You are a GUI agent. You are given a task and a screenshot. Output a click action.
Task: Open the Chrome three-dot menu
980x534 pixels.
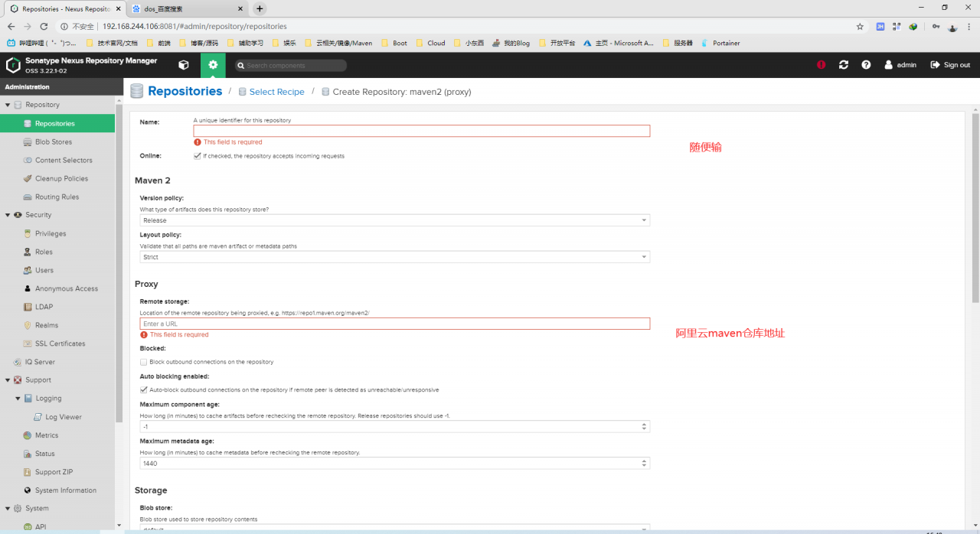(x=970, y=26)
